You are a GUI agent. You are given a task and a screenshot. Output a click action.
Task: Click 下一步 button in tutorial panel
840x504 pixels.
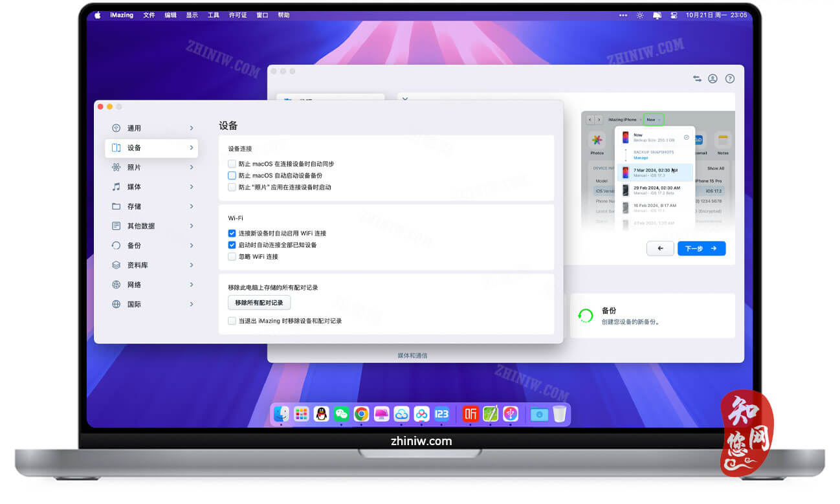[702, 248]
